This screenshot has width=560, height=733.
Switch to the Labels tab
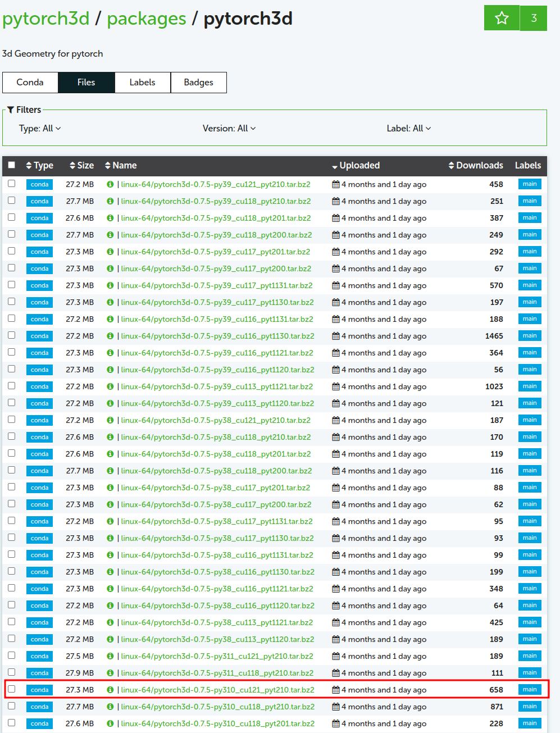[x=142, y=83]
